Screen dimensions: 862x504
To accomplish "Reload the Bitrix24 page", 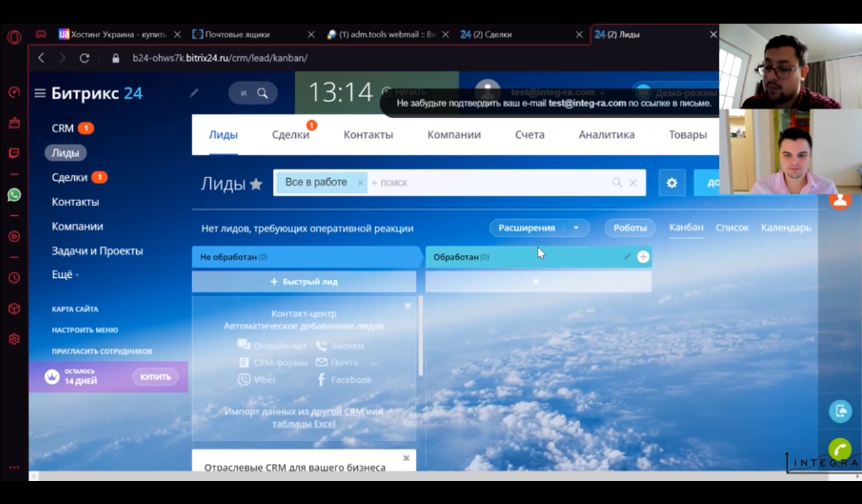I will [84, 57].
